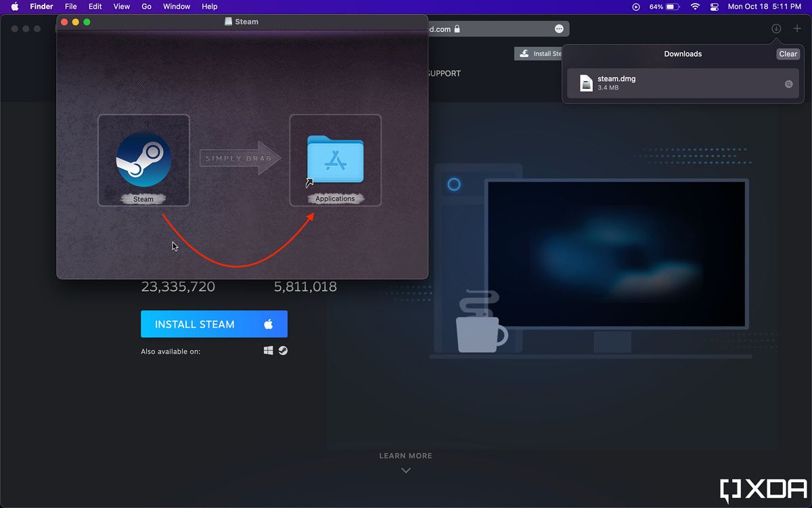
Task: Select the steam.dmg download entry
Action: [677, 83]
